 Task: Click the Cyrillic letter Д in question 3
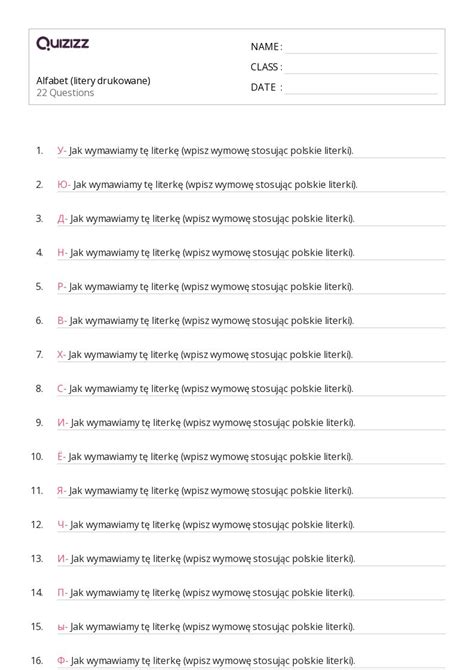tap(61, 219)
